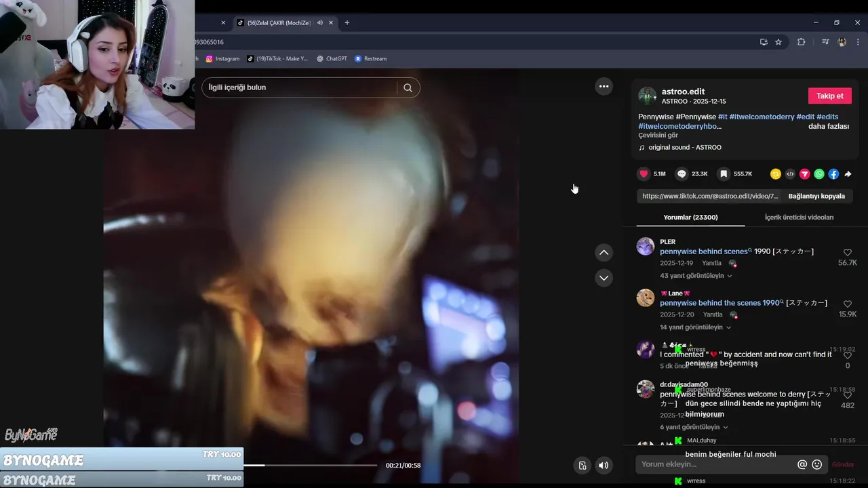Like the video with the heart icon
Viewport: 868px width, 488px height.
point(644,174)
